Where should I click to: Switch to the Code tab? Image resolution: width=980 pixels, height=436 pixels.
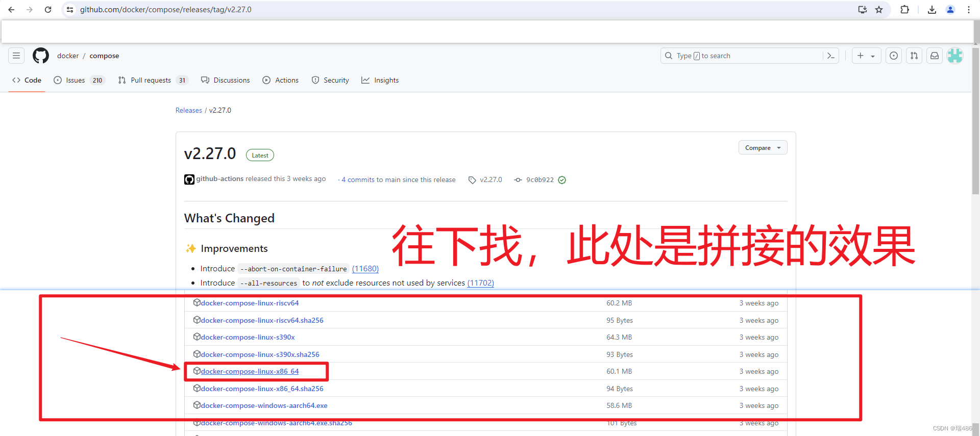coord(27,80)
